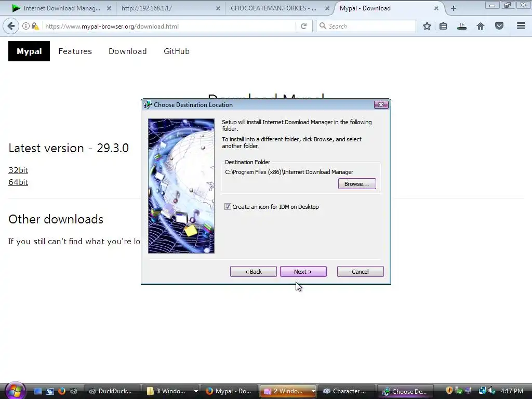
Task: Bookmark this page with the star icon
Action: click(427, 26)
